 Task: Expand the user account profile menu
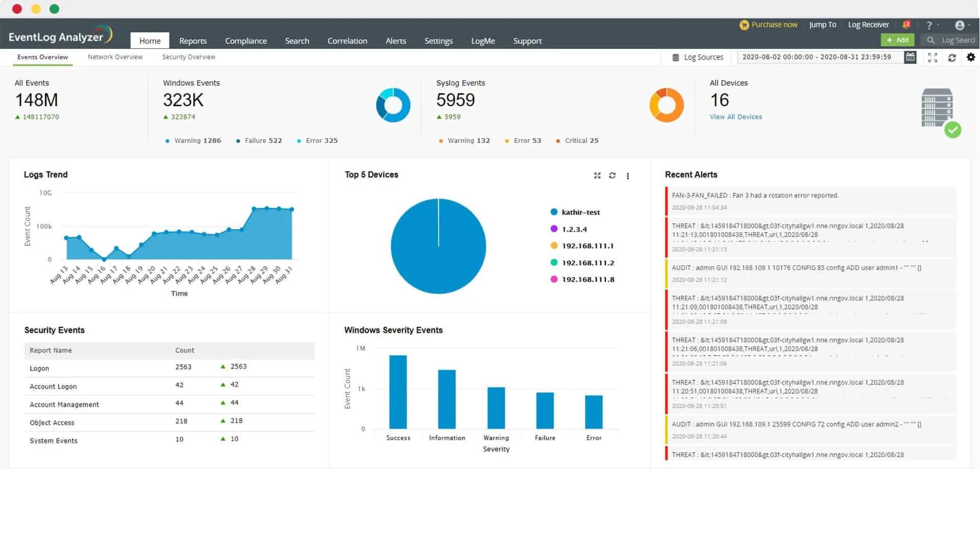(960, 25)
